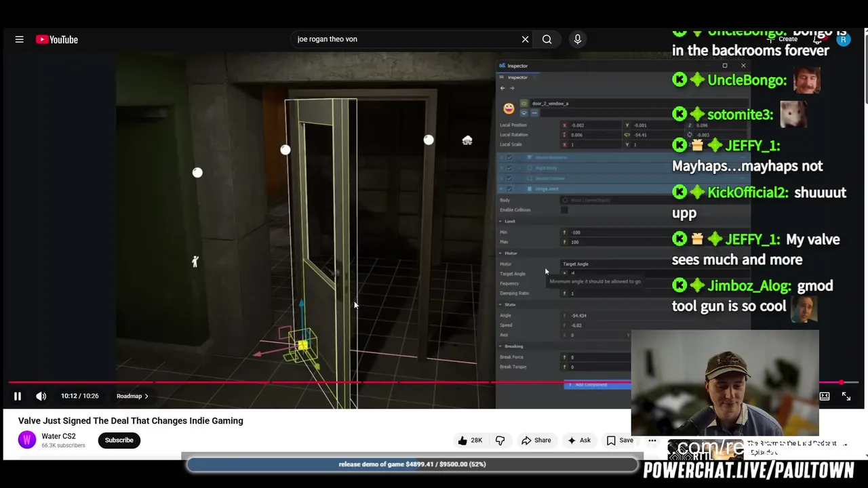Click the video title about Valve deal
Viewport: 868px width, 488px height.
click(131, 421)
